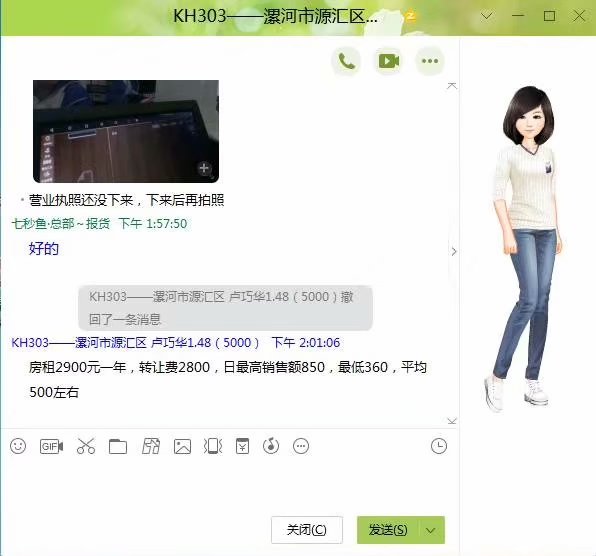
Task: Click sender name 七秒鱼·总部～报货
Action: point(61,223)
